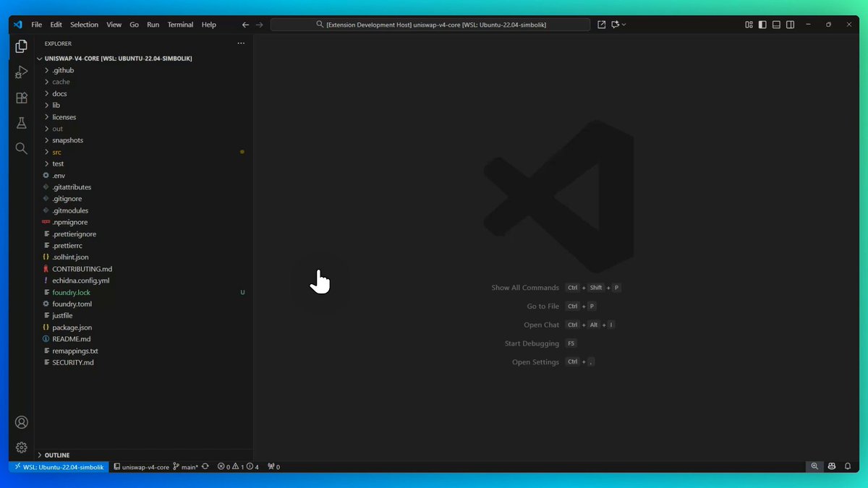
Task: Open the Run and Debug view
Action: [21, 72]
